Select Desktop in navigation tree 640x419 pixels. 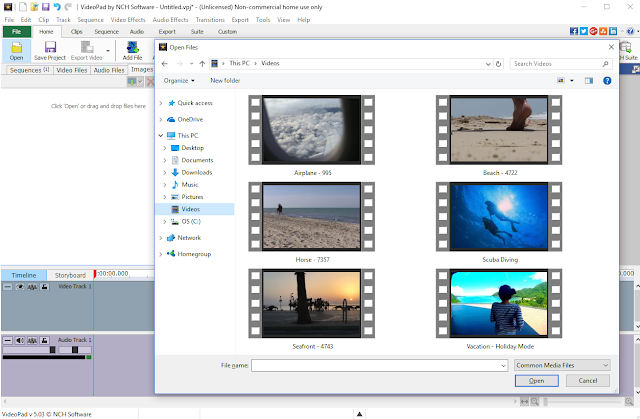coord(193,148)
